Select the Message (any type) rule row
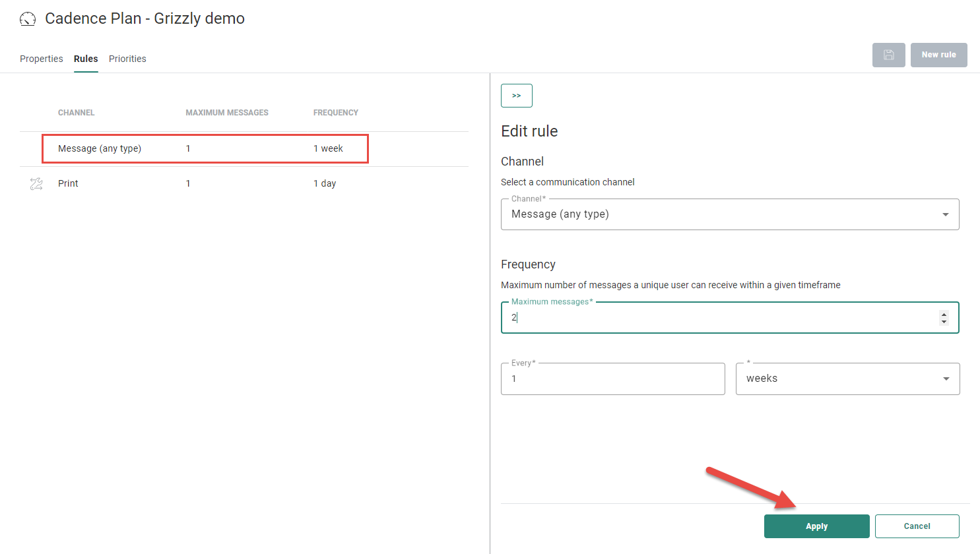 coord(205,148)
